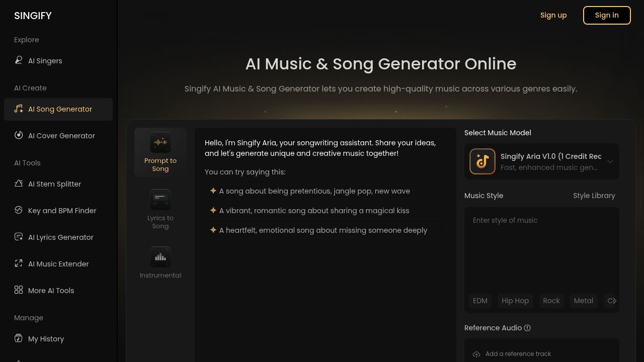Open AI Lyrics Generator in sidebar

(58, 237)
